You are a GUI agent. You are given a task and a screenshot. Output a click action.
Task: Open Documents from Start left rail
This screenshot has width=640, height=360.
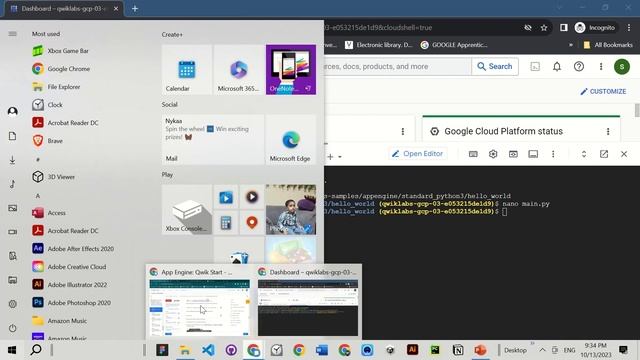(x=13, y=136)
